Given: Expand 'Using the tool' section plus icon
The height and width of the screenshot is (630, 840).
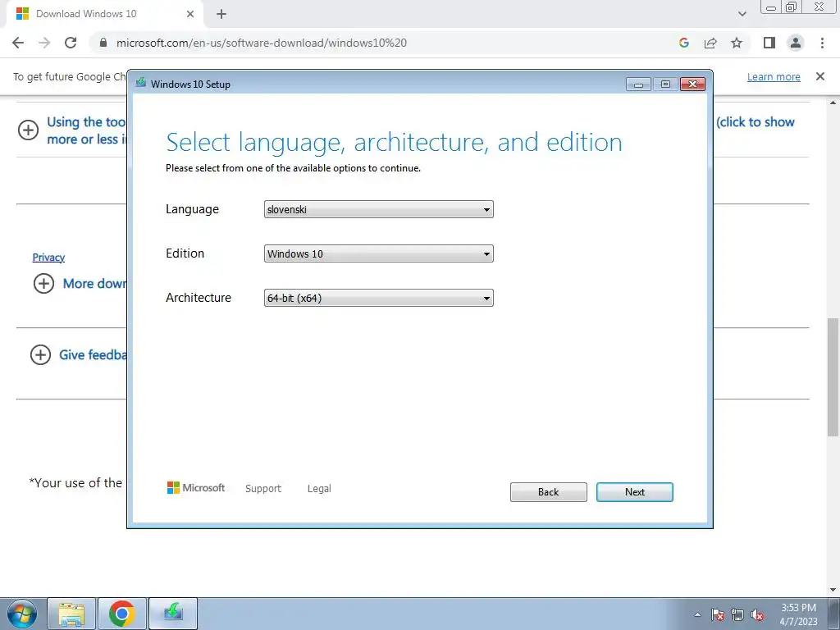Looking at the screenshot, I should click(28, 130).
